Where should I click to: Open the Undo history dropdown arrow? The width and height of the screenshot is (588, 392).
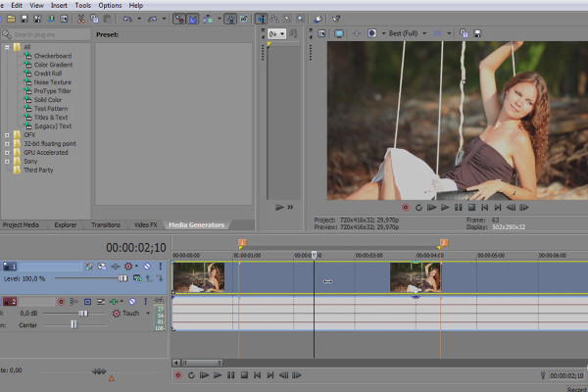[x=139, y=19]
